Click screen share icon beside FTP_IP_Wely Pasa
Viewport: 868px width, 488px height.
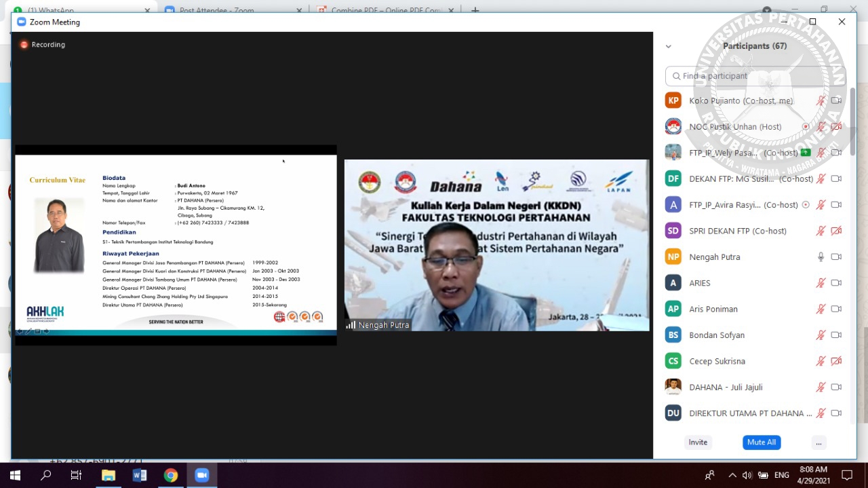[806, 153]
